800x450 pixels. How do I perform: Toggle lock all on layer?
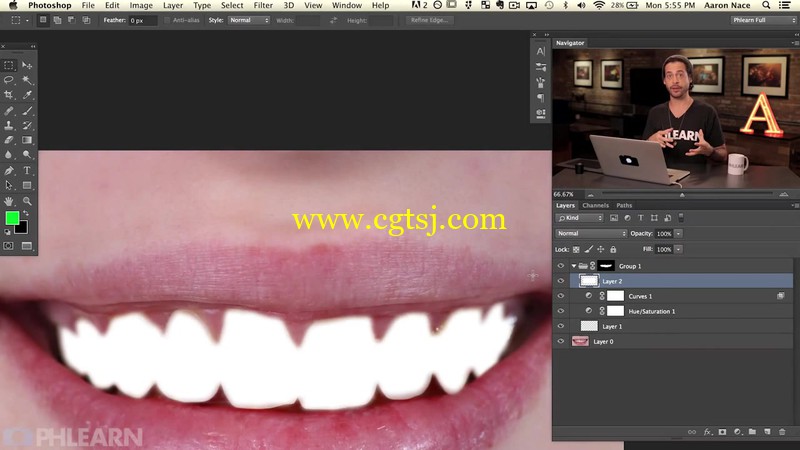click(x=613, y=249)
